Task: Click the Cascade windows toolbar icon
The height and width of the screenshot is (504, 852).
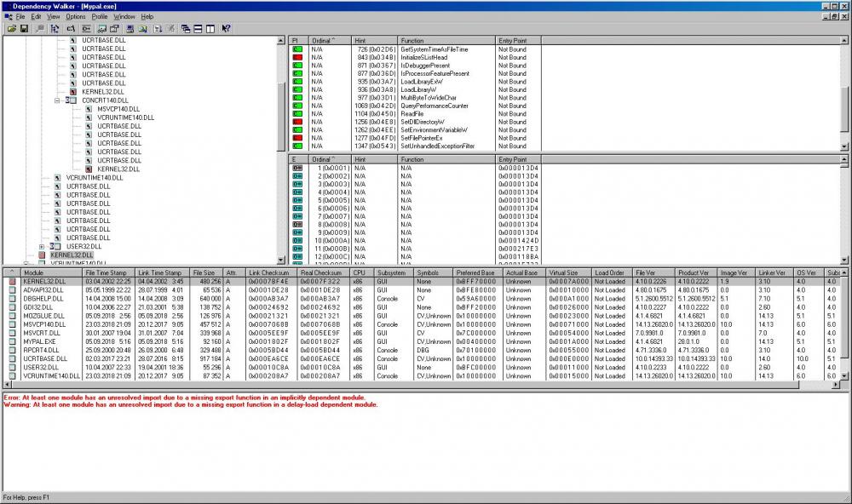Action: point(186,28)
